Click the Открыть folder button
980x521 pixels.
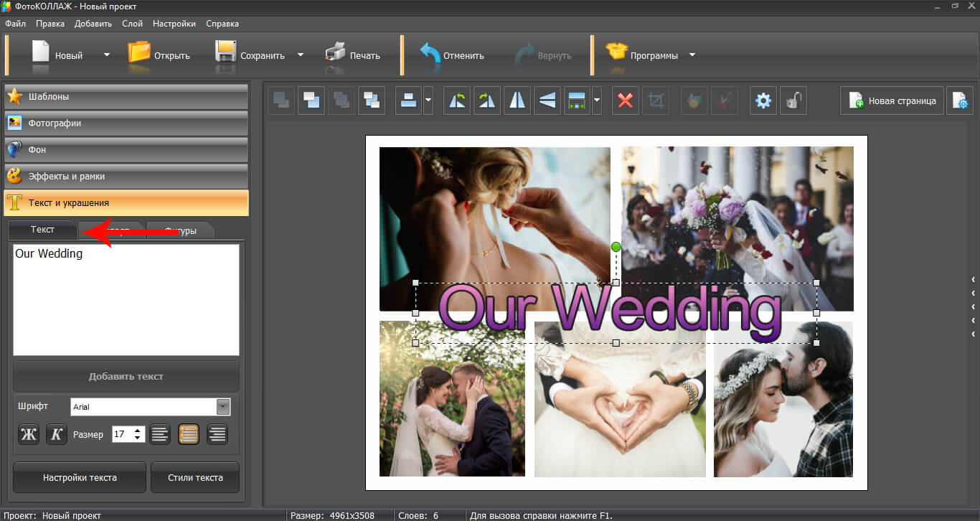[159, 55]
